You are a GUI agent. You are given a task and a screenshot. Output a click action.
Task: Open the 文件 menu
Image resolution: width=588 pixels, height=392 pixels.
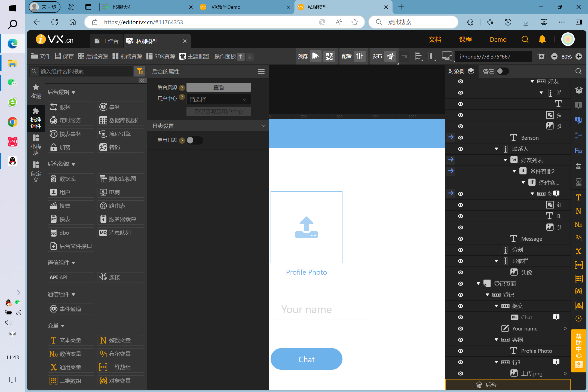tap(41, 56)
